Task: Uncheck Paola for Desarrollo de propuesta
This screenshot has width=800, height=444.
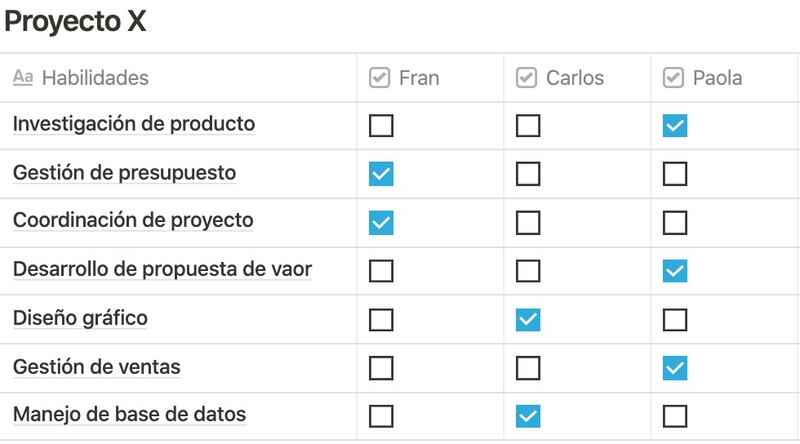Action: click(x=675, y=270)
